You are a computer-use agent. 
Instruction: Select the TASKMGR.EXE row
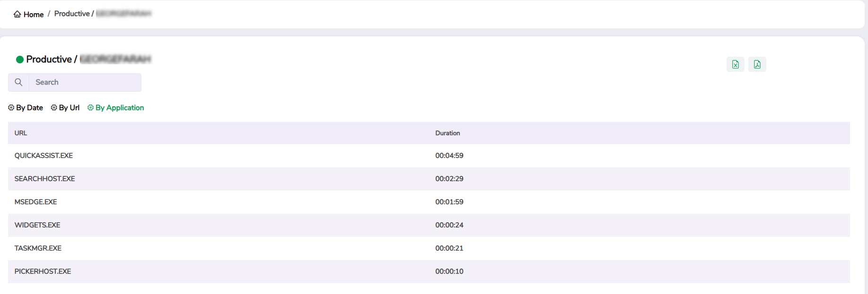pos(38,248)
